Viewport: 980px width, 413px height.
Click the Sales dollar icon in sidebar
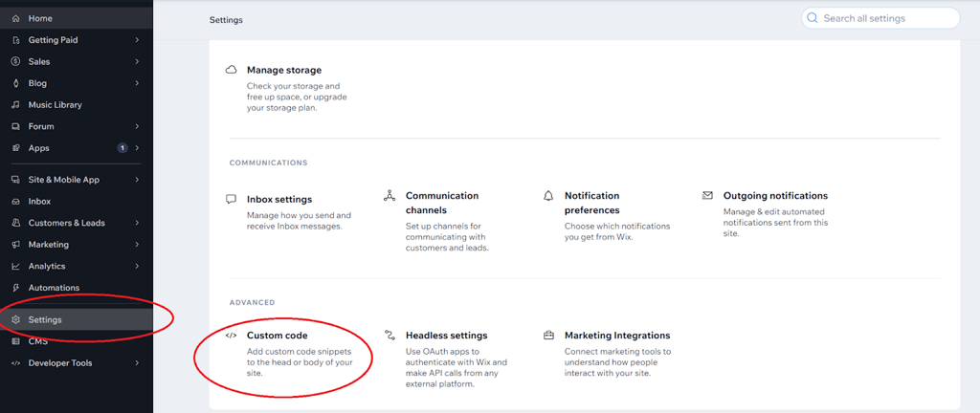16,62
